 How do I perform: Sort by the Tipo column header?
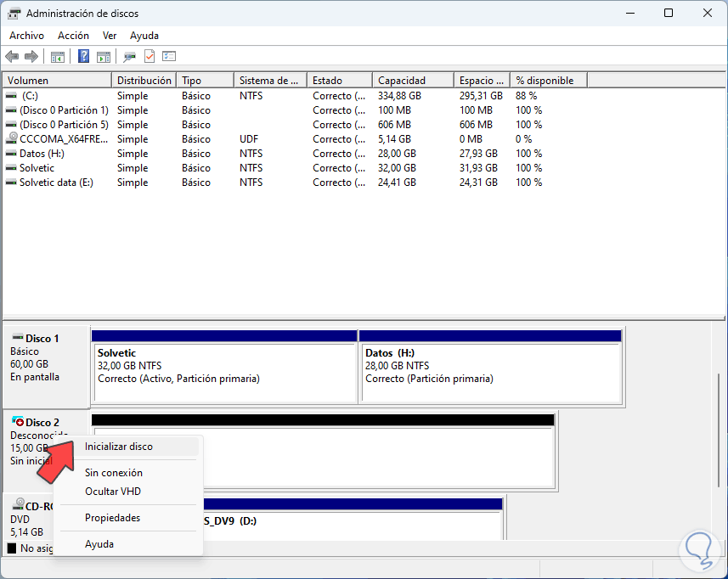point(206,81)
